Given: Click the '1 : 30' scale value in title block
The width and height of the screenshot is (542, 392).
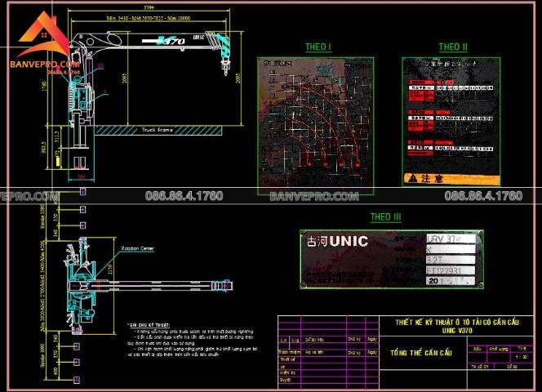Looking at the screenshot, I should 522,357.
